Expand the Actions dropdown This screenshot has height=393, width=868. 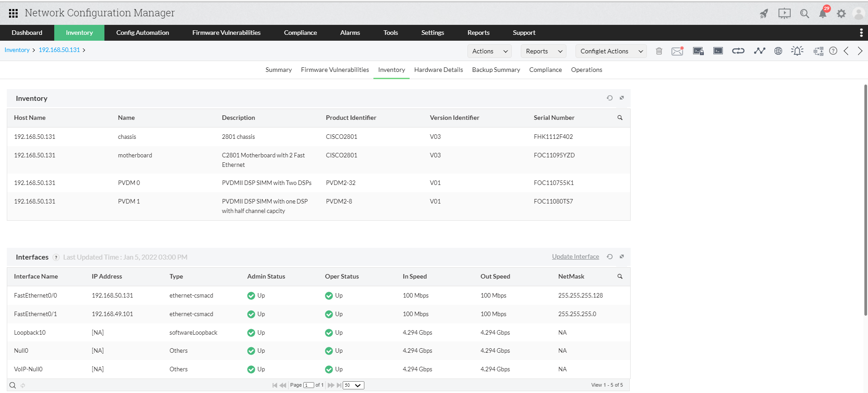490,51
